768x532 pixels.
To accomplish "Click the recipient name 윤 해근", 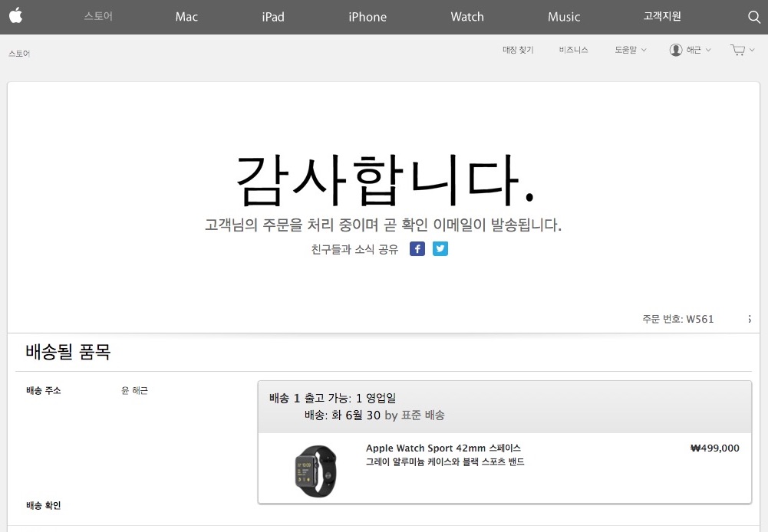I will 134,390.
